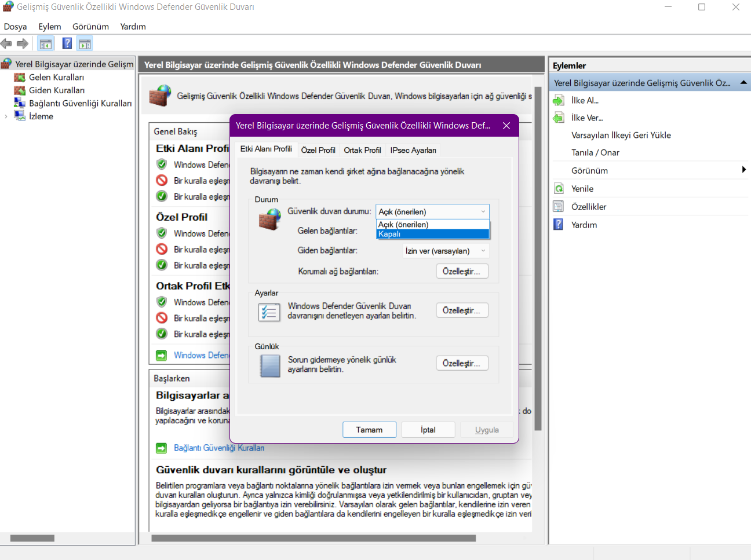The image size is (751, 560).
Task: Click Özelleştir in the Günlük section
Action: [x=462, y=363]
